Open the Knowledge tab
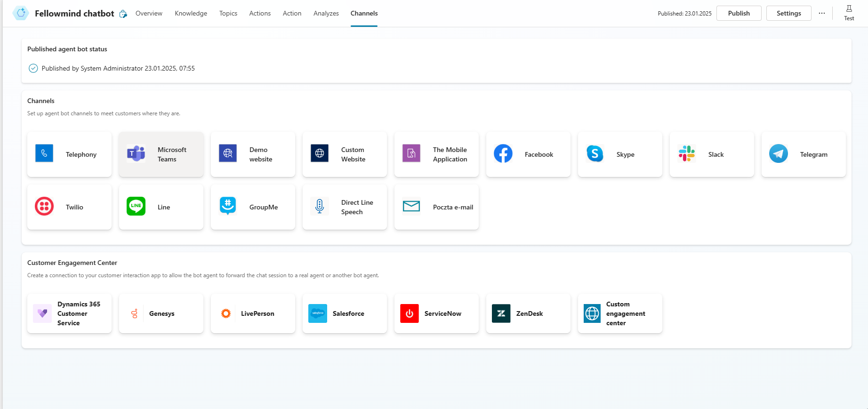This screenshot has width=868, height=409. 191,13
